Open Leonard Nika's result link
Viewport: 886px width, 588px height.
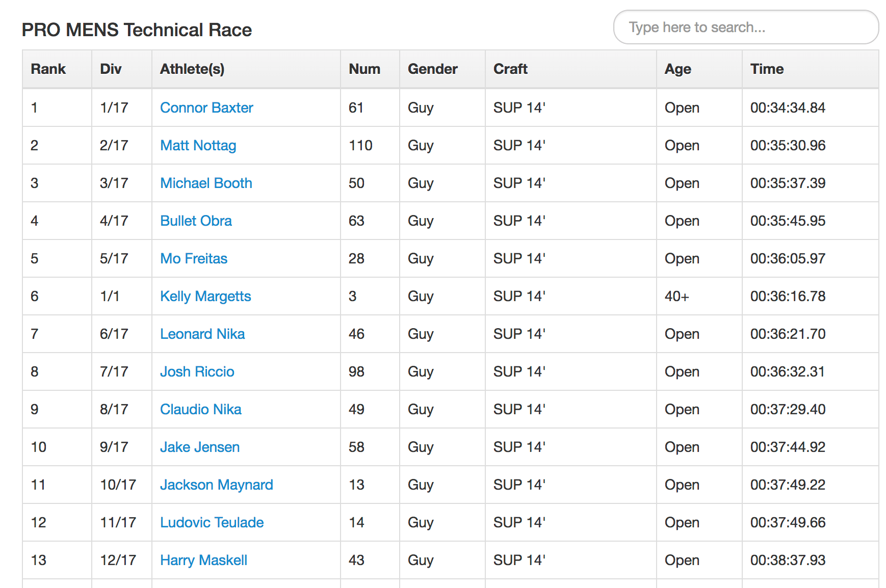click(202, 334)
